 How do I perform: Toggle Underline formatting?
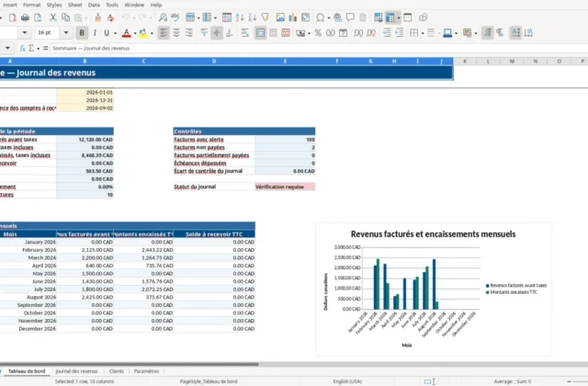coord(107,33)
